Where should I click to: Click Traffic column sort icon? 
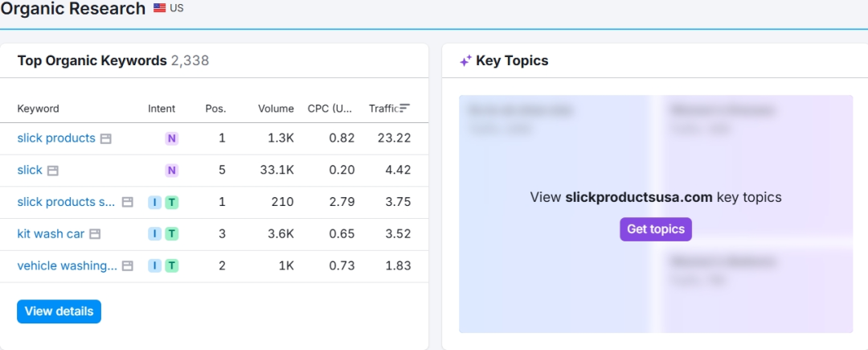pyautogui.click(x=405, y=109)
